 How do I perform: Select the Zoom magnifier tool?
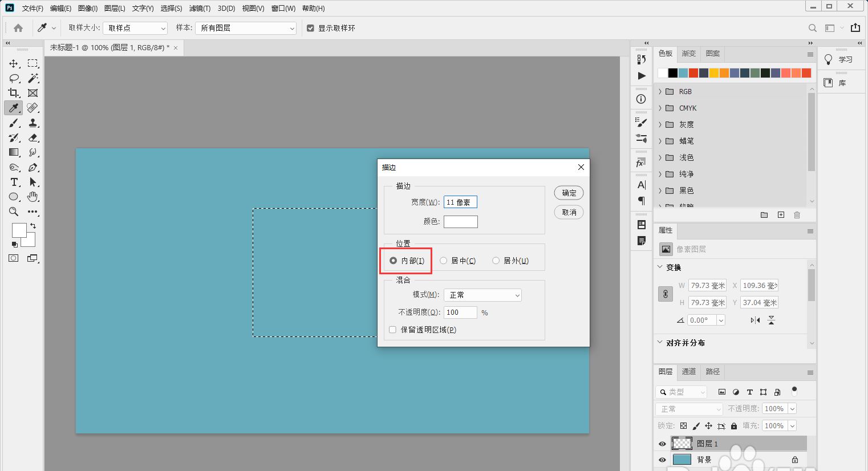[14, 212]
